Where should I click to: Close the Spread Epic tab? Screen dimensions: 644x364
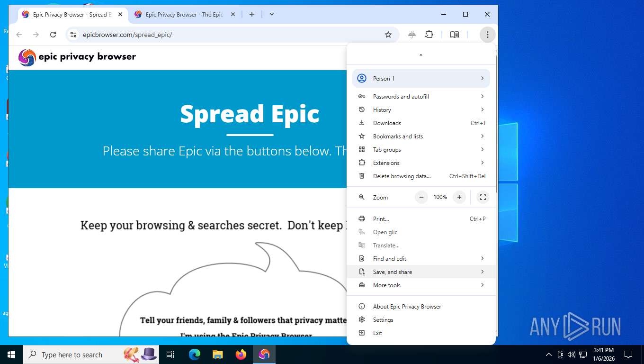point(120,14)
